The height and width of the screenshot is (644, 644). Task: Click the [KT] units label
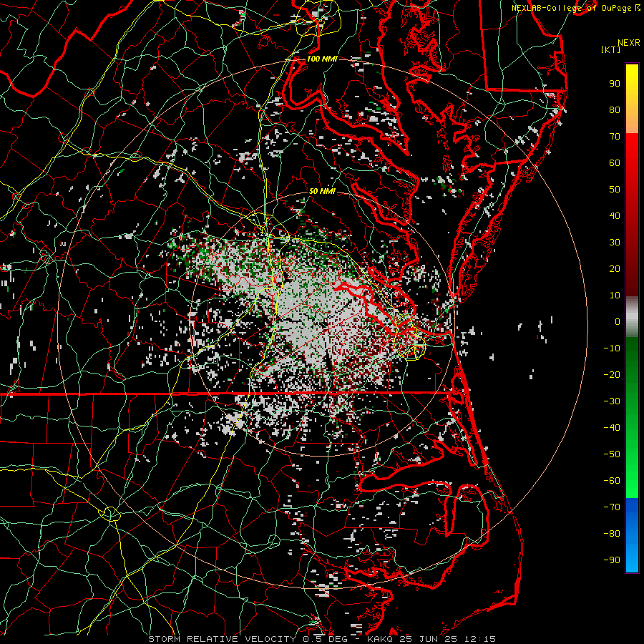(611, 49)
